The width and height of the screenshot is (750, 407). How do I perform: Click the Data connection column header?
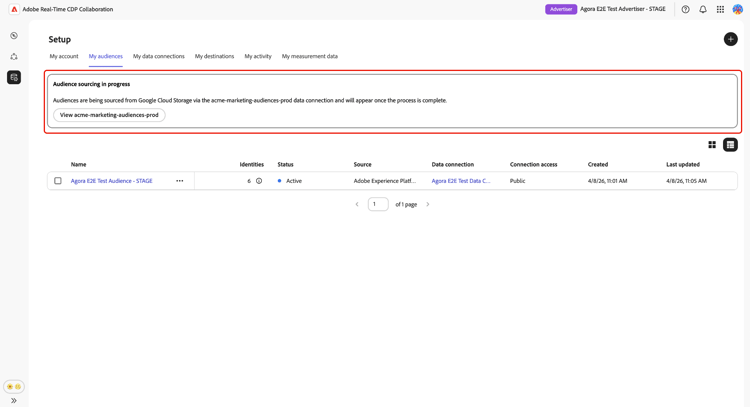(452, 165)
